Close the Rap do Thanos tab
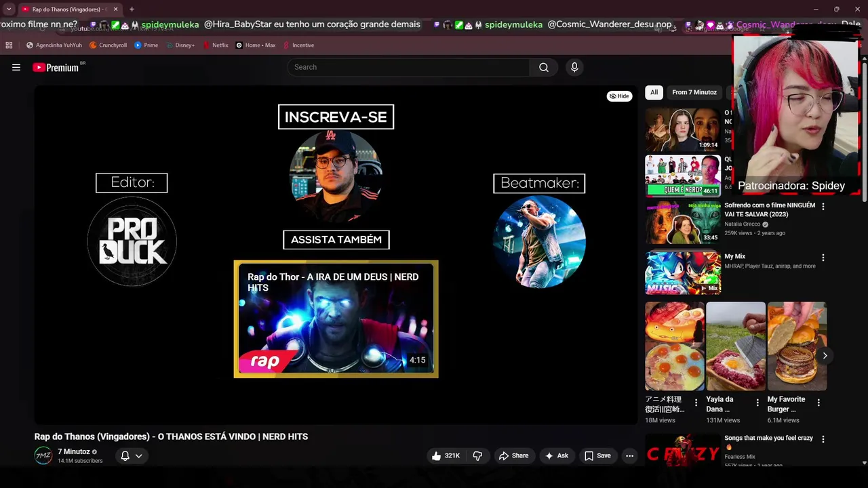The width and height of the screenshot is (868, 488). [115, 9]
